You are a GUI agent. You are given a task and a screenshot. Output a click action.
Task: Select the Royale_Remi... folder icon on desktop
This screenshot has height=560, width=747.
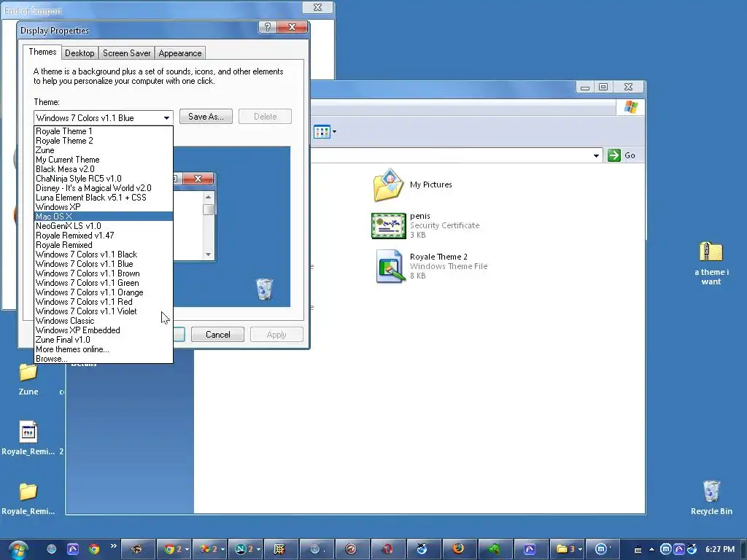point(28,499)
